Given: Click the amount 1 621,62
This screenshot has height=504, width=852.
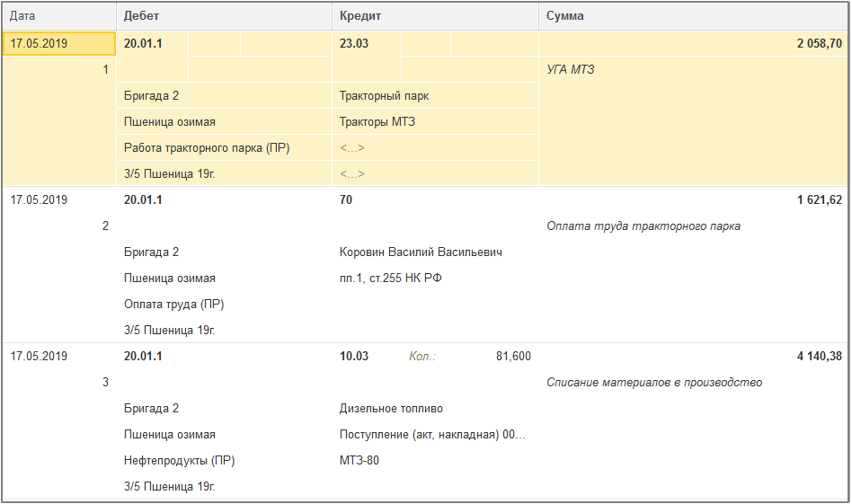Looking at the screenshot, I should point(820,199).
